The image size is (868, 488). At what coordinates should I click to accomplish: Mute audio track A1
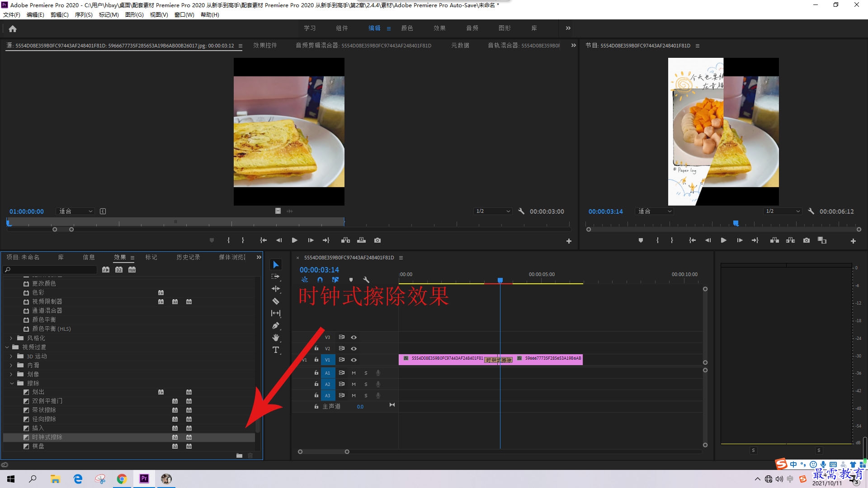pos(354,373)
